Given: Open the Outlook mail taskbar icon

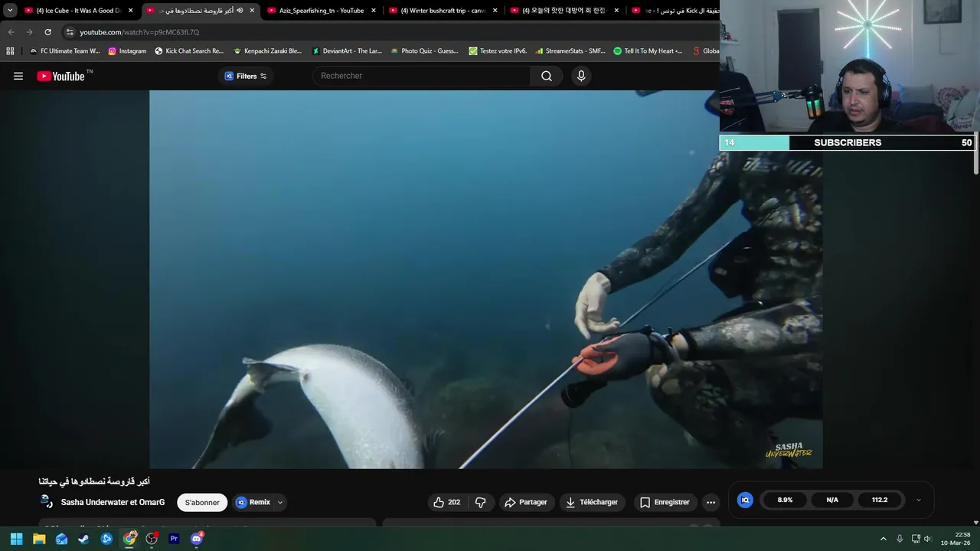Looking at the screenshot, I should coord(61,539).
